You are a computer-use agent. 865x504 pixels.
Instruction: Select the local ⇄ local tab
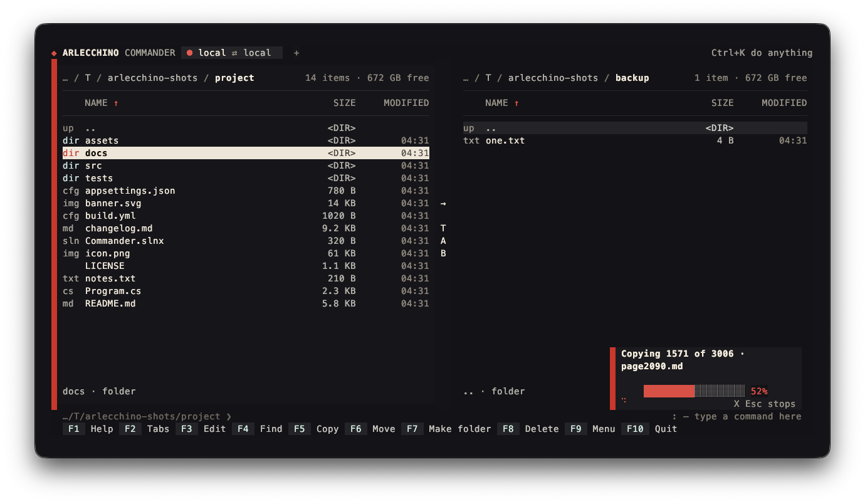click(x=232, y=53)
